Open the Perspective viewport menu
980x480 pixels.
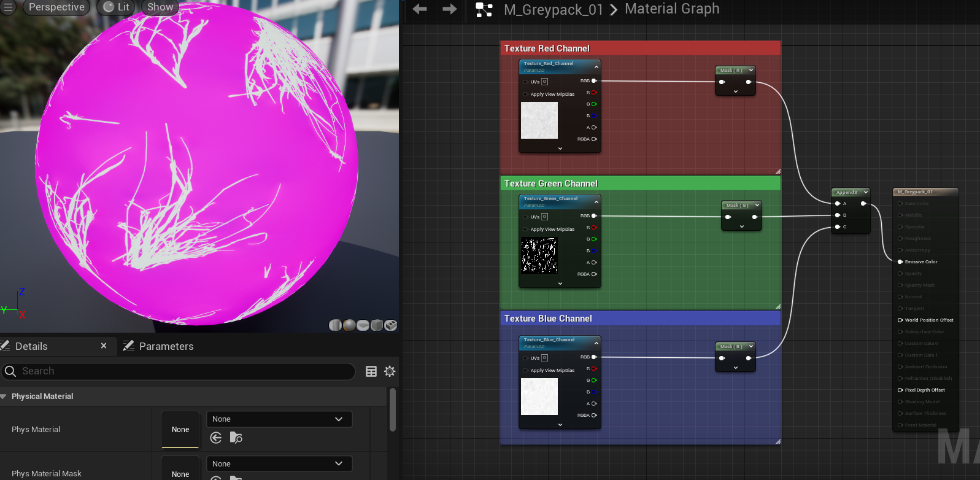coord(56,7)
